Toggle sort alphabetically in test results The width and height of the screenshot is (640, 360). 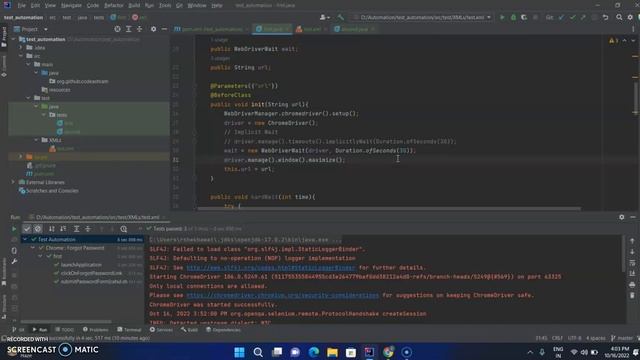(51, 229)
